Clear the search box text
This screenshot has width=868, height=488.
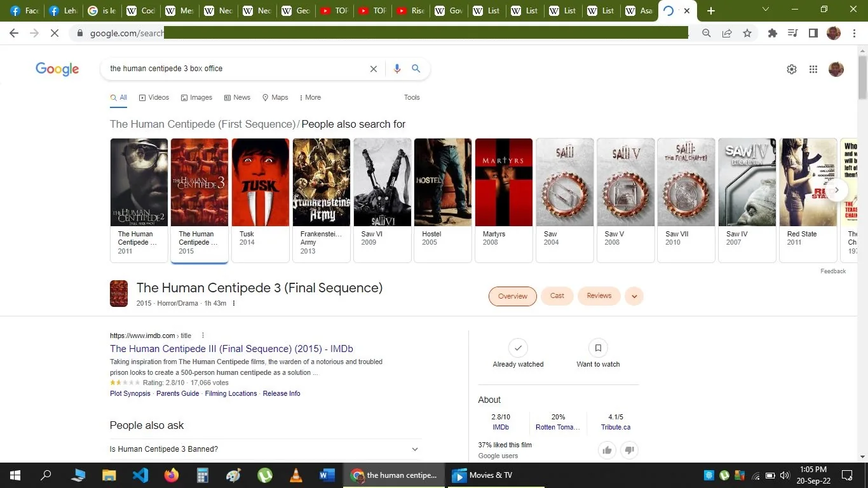[x=374, y=69]
